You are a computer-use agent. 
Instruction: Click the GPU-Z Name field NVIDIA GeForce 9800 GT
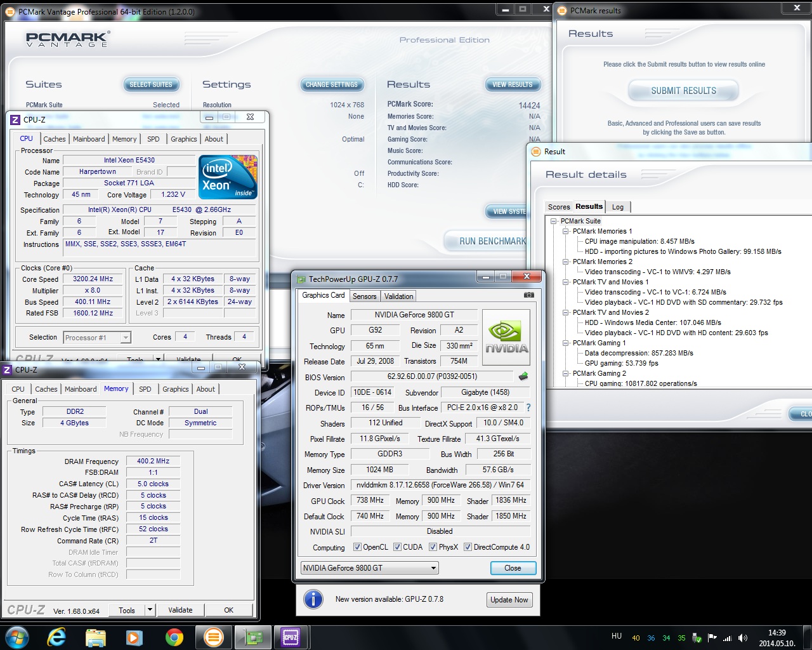414,315
